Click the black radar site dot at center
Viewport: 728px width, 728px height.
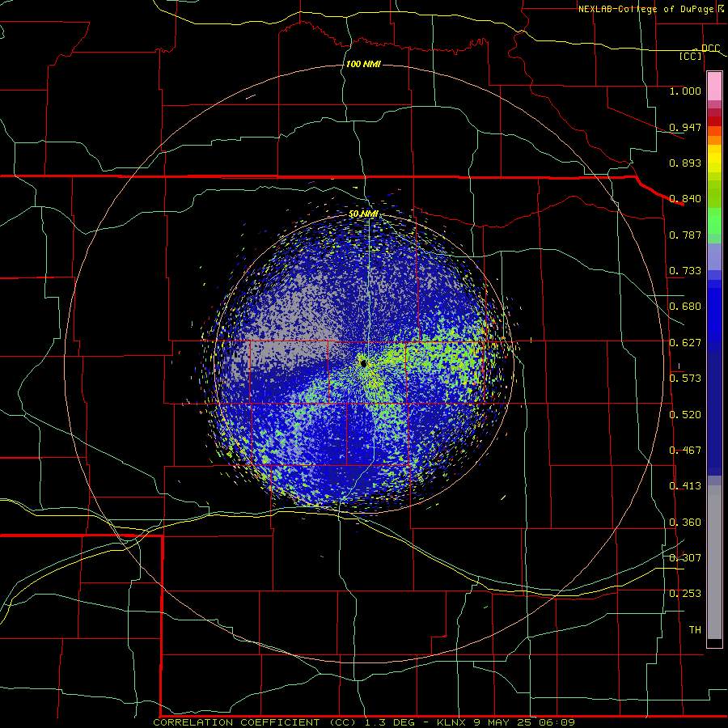coord(363,363)
